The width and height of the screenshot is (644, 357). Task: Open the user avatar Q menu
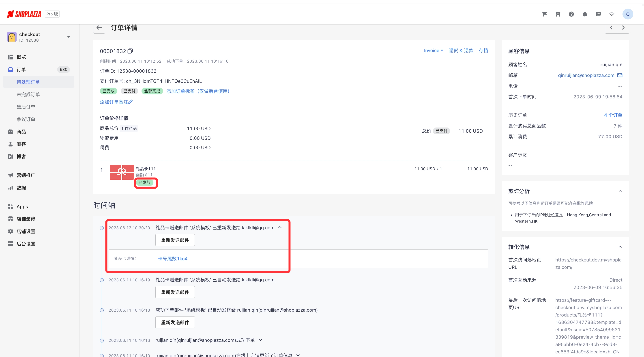pyautogui.click(x=628, y=14)
